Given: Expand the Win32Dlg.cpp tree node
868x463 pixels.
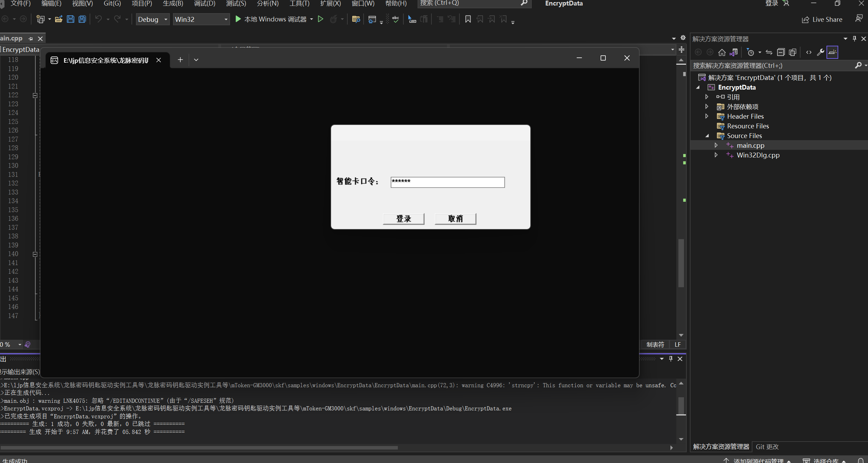Looking at the screenshot, I should (x=716, y=155).
